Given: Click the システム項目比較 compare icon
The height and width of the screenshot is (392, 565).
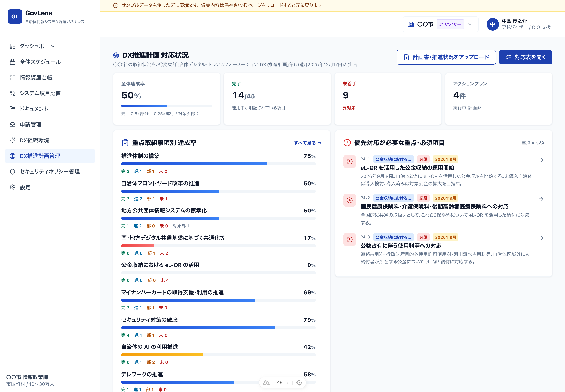Looking at the screenshot, I should pyautogui.click(x=13, y=93).
